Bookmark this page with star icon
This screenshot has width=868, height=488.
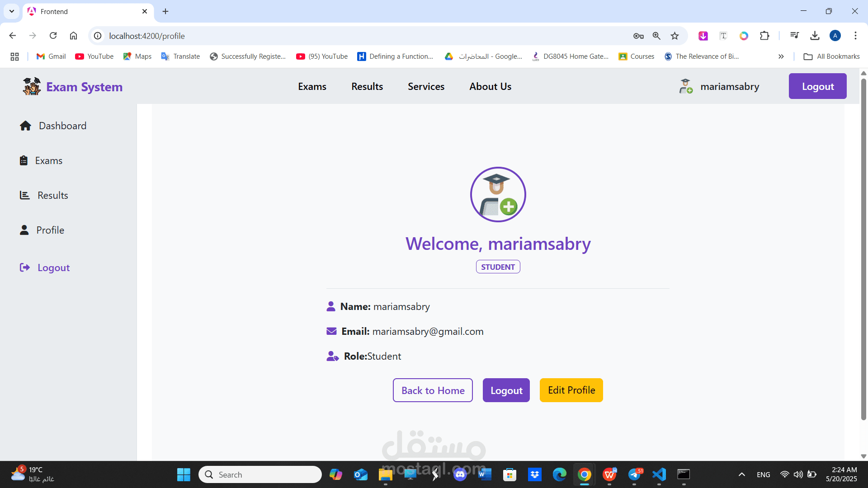[x=675, y=36]
